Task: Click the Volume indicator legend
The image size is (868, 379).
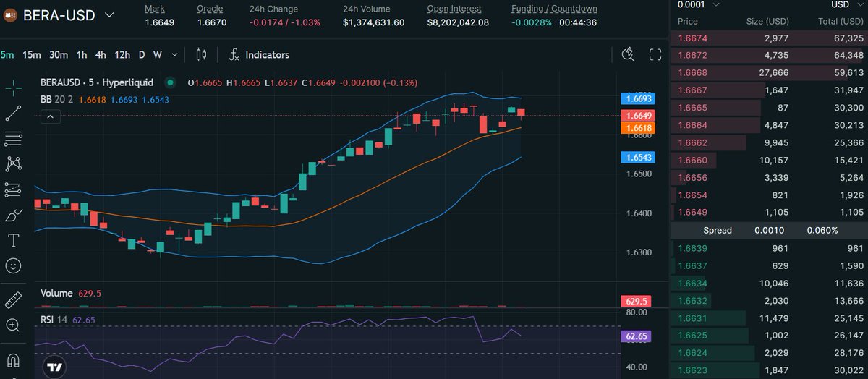Action: click(x=56, y=293)
